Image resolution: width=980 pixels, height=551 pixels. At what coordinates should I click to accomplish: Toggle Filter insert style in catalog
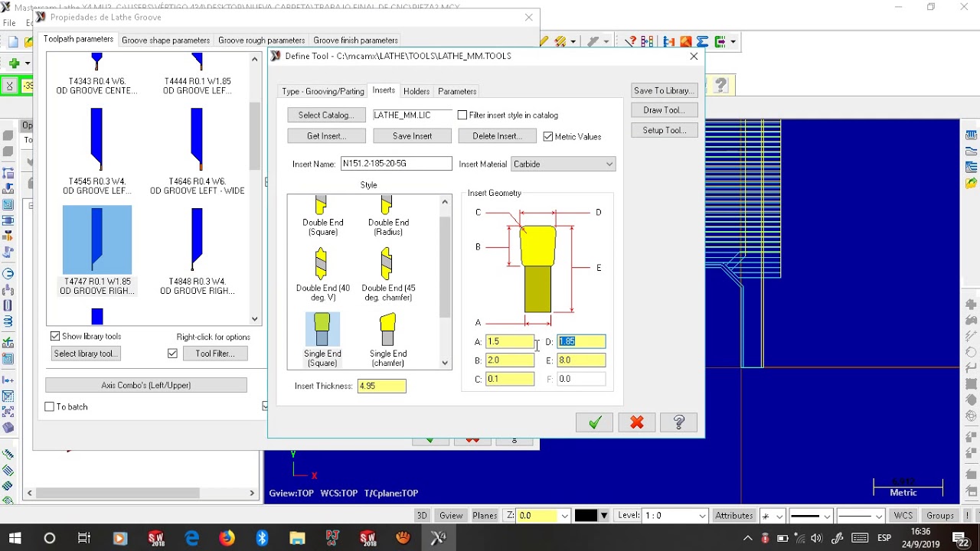[x=462, y=115]
